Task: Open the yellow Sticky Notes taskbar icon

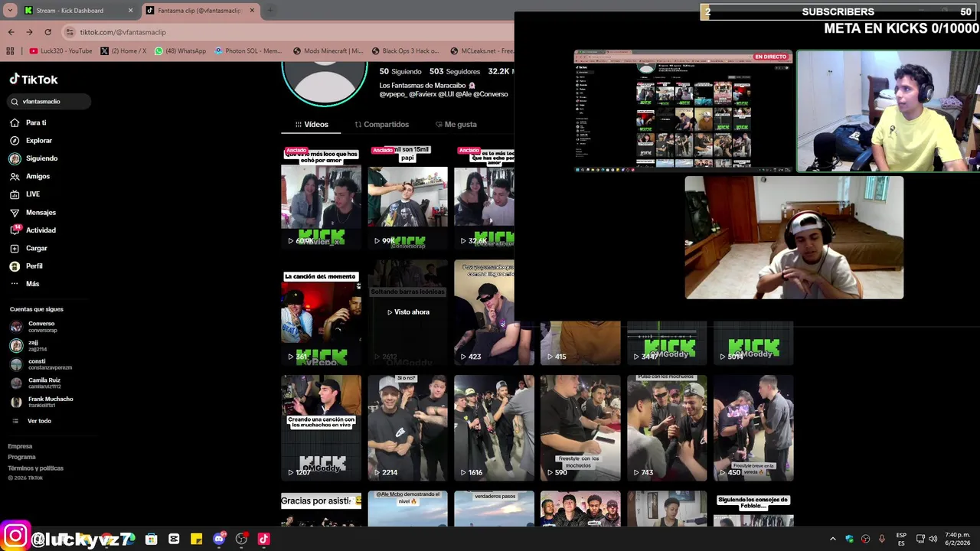Action: 196,539
